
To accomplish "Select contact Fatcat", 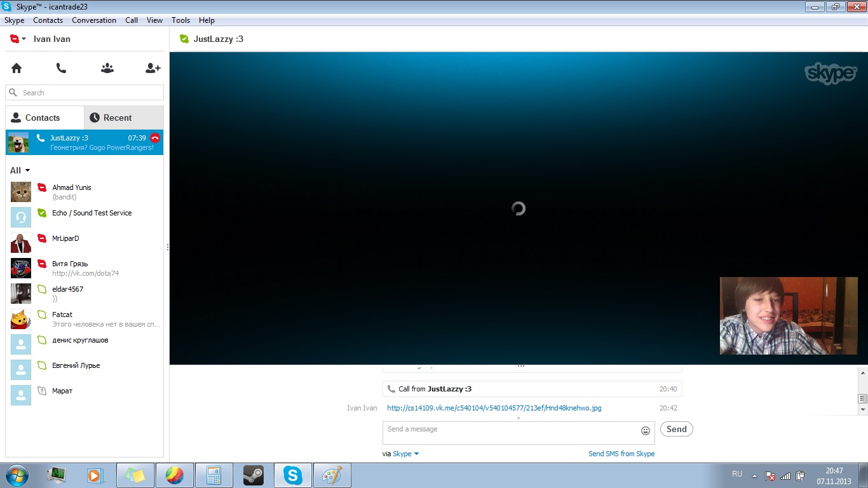I will pos(85,319).
